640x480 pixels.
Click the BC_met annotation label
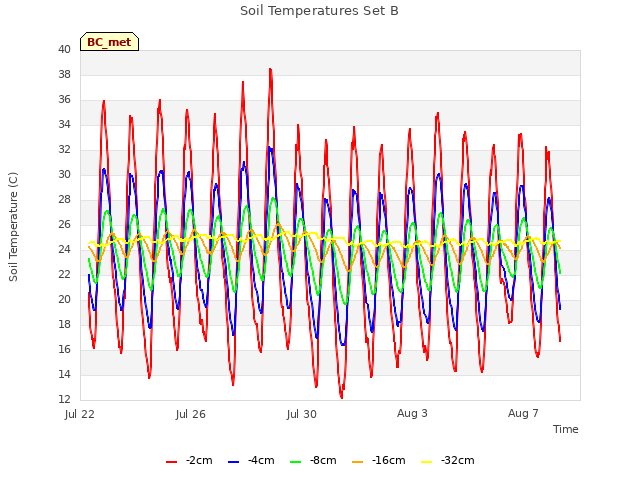(x=109, y=42)
